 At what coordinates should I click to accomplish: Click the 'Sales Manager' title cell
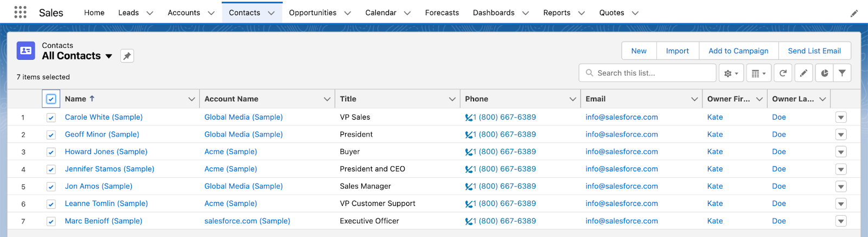pos(365,186)
